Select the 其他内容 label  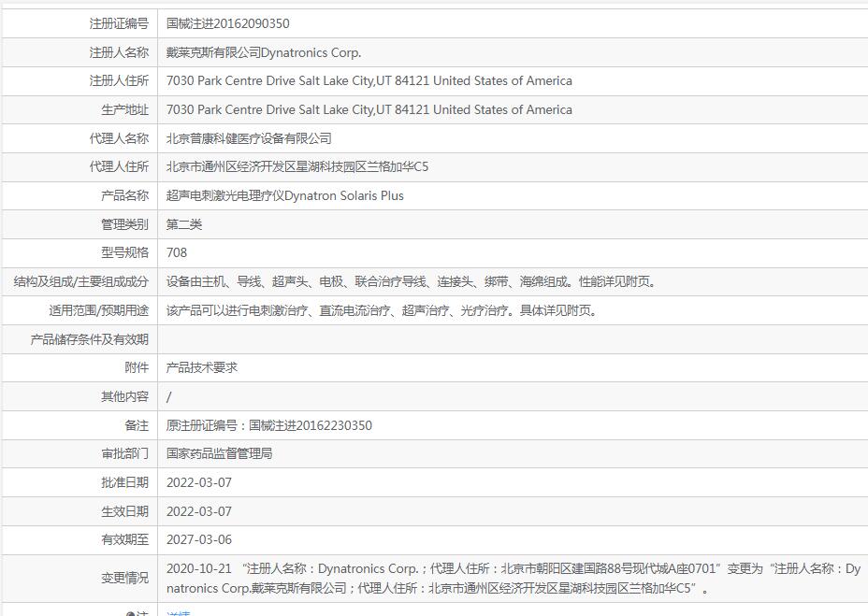pyautogui.click(x=124, y=397)
